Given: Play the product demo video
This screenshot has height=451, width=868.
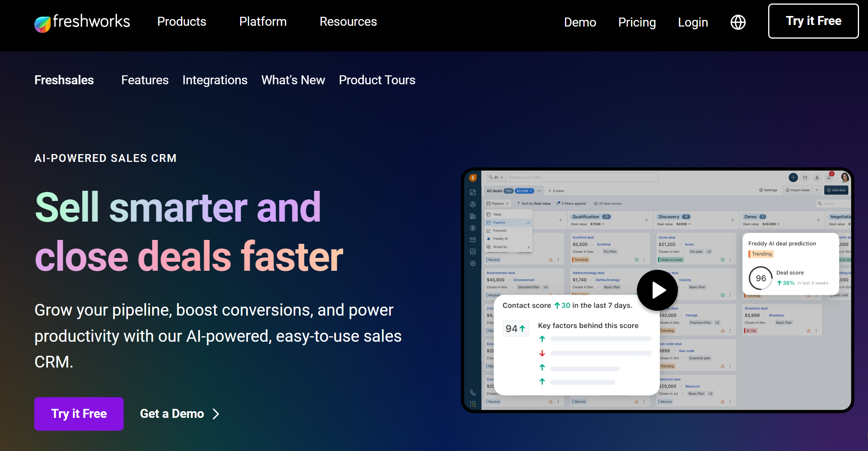Looking at the screenshot, I should [x=657, y=290].
